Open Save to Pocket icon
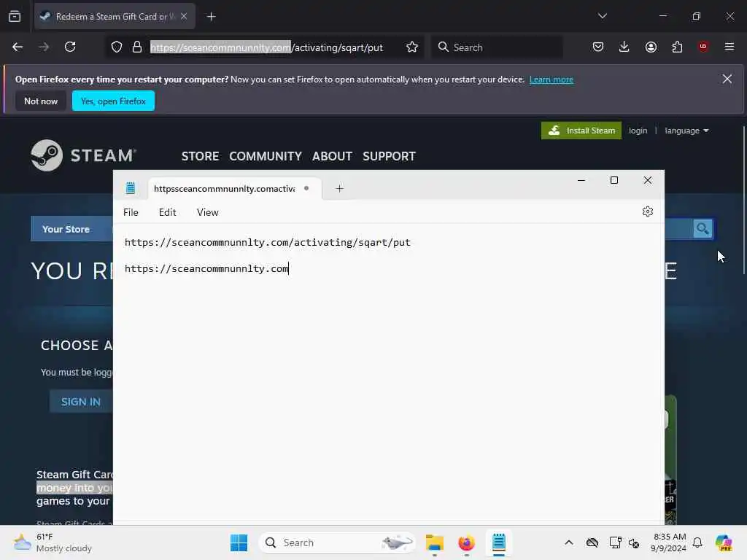 point(598,47)
